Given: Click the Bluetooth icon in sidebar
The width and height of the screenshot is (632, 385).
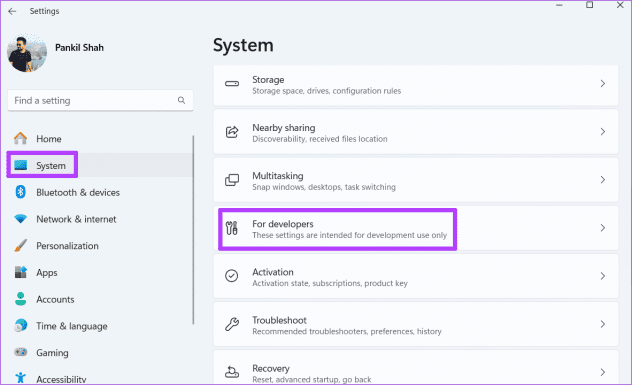Looking at the screenshot, I should click(20, 192).
